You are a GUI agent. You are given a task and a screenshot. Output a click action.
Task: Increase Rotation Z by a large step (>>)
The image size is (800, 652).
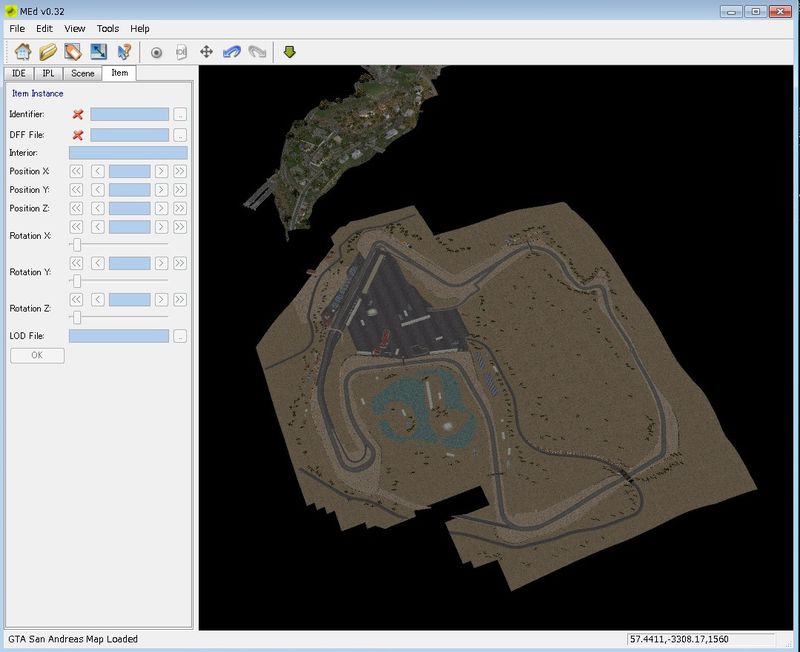180,299
